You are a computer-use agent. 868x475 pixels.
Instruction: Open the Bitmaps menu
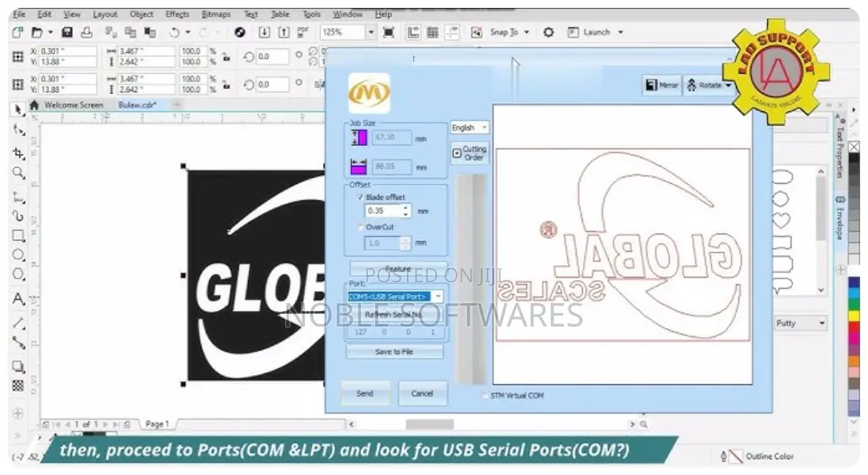(x=216, y=14)
